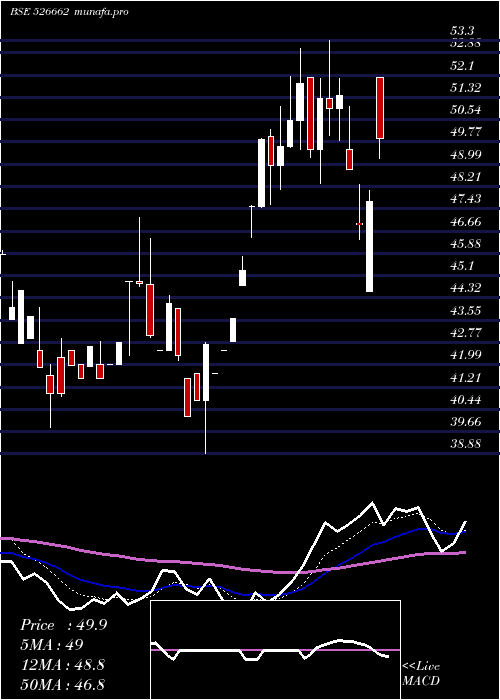Click the thick white 5MA line peak
Viewport: 500px width, 700px height.
(372, 504)
